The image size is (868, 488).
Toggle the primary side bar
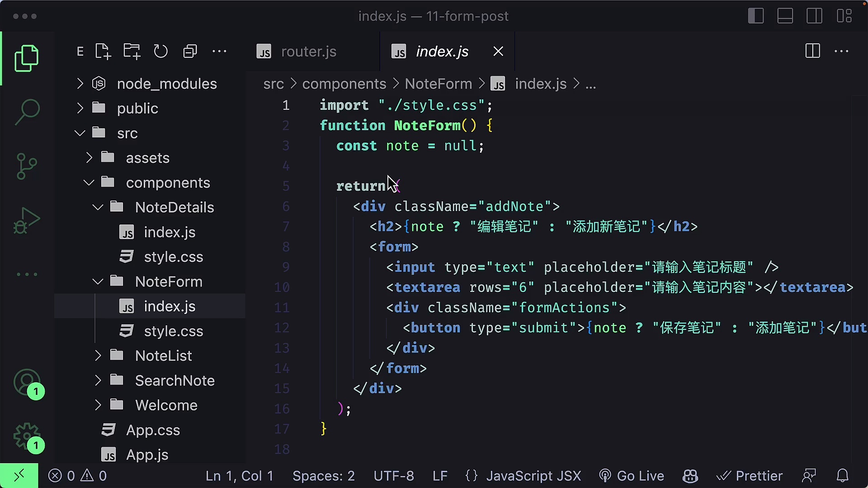[x=756, y=16]
